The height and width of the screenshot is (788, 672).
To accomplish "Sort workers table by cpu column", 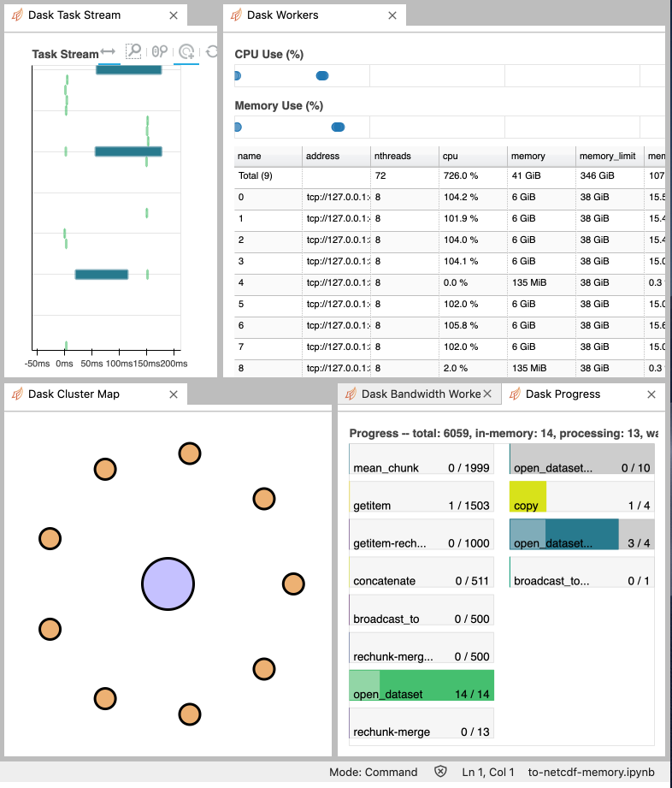I will 473,157.
